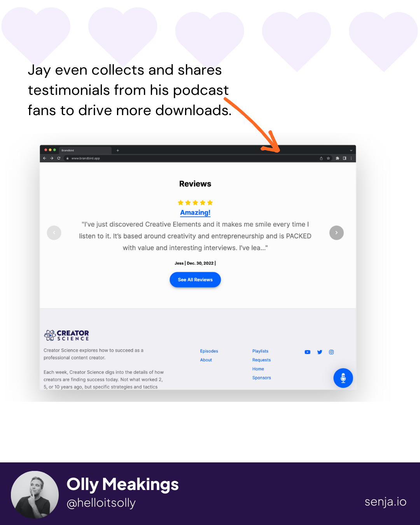Click the browser forward arrow
The height and width of the screenshot is (525, 420).
pos(52,158)
